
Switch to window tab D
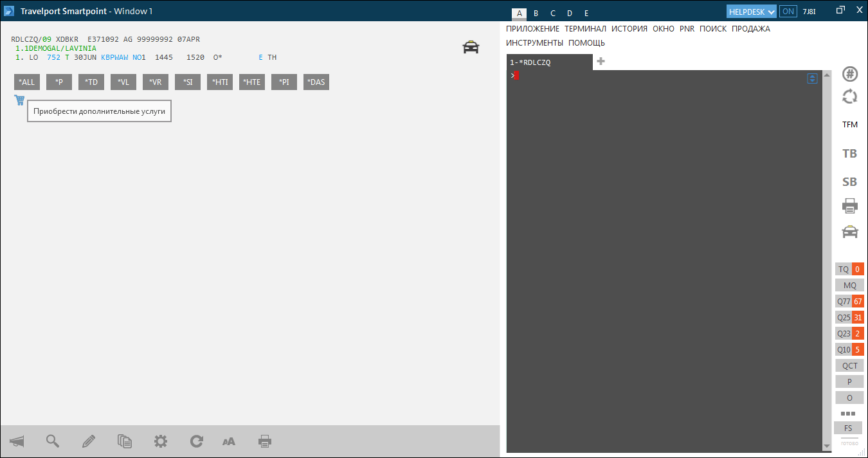[570, 13]
